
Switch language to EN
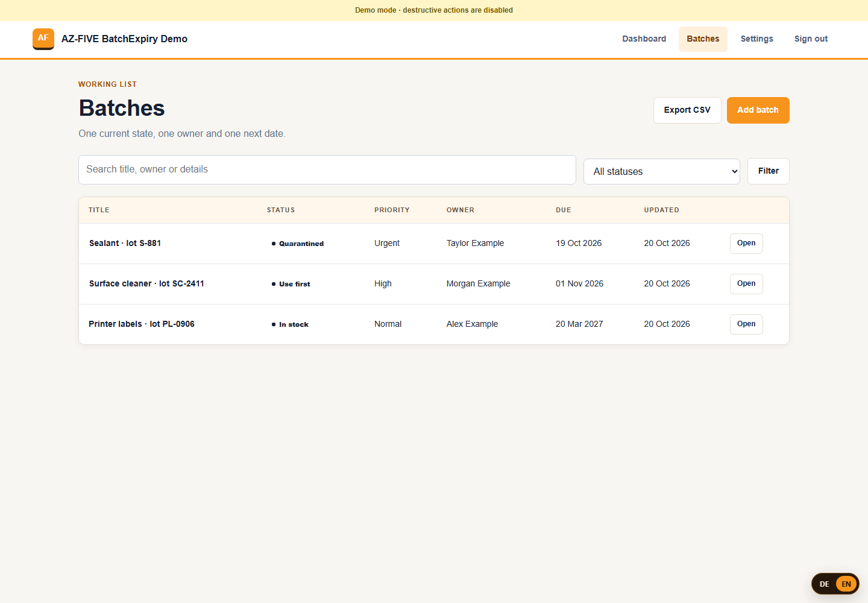[846, 584]
